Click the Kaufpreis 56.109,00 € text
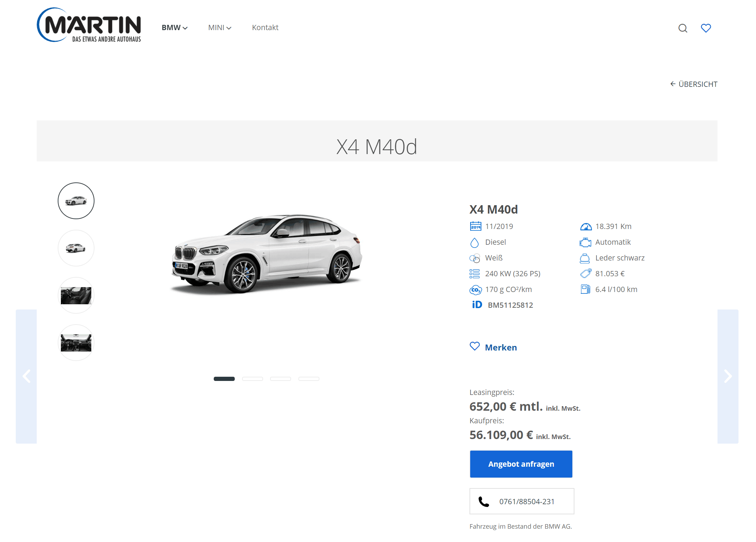Screen dimensions: 756x542 [x=501, y=435]
